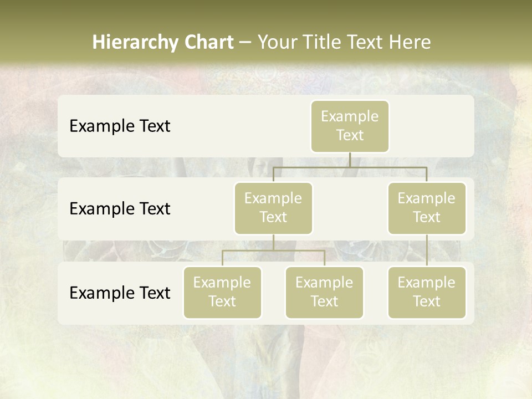Click the empty slide background below the chart
Screen dimensions: 532x399
(x=266, y=360)
